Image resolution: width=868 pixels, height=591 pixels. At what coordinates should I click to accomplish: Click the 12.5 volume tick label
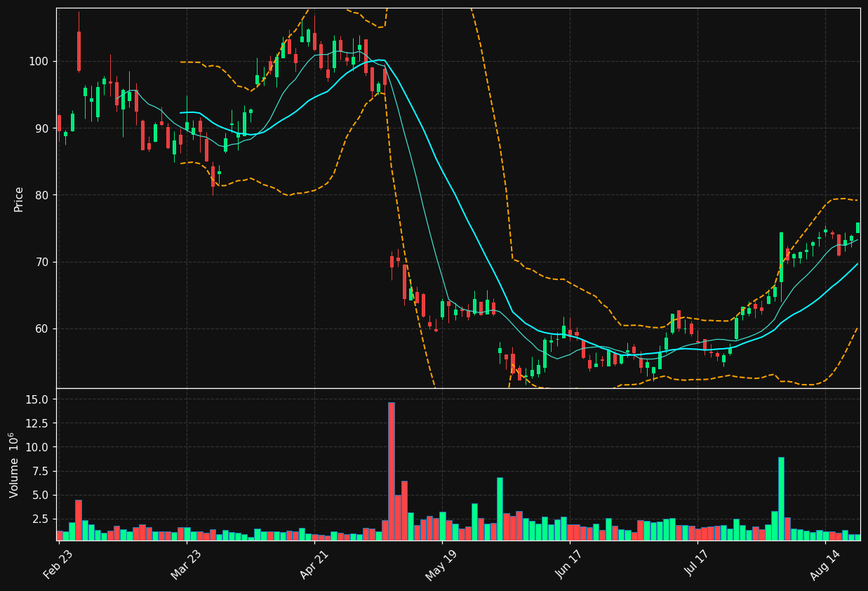(x=38, y=423)
